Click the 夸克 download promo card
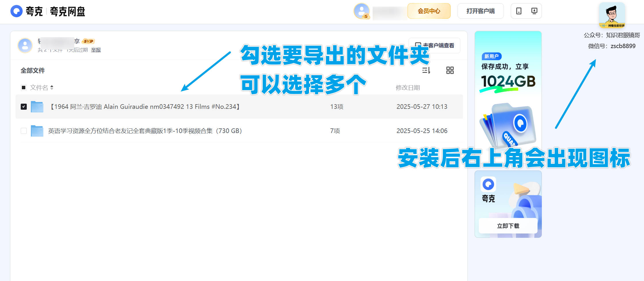The height and width of the screenshot is (281, 644). (x=508, y=204)
